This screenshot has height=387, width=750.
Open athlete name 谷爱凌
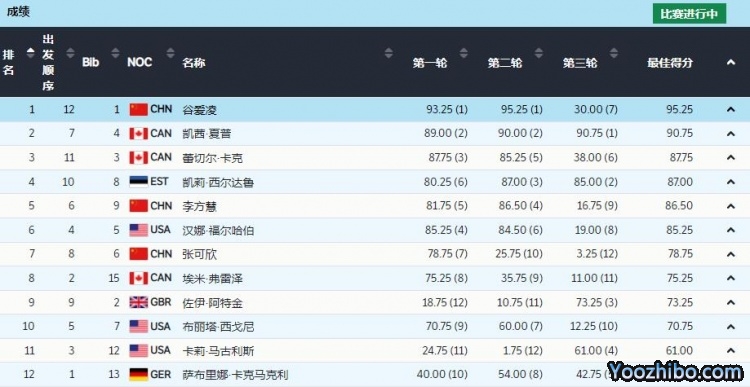[x=199, y=110]
